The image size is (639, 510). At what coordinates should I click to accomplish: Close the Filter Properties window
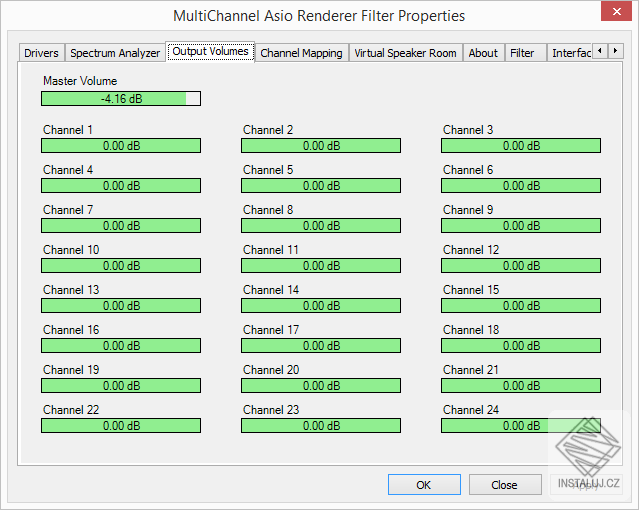[x=616, y=11]
